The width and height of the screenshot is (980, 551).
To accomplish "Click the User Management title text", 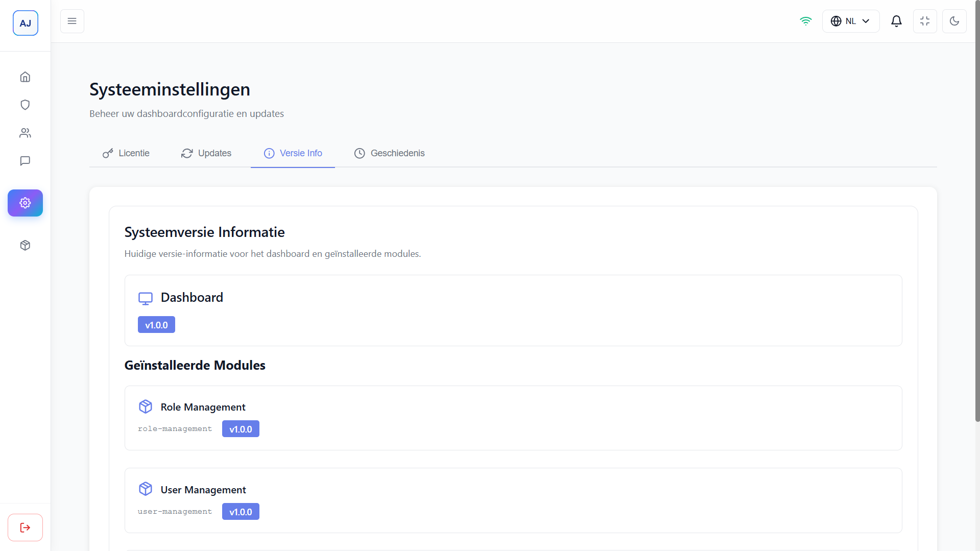I will click(x=203, y=490).
